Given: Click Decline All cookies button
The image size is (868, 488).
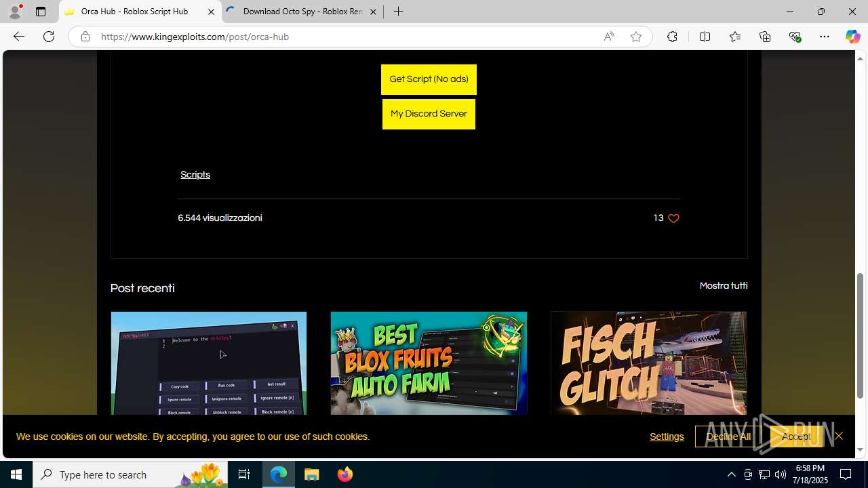Looking at the screenshot, I should tap(728, 436).
